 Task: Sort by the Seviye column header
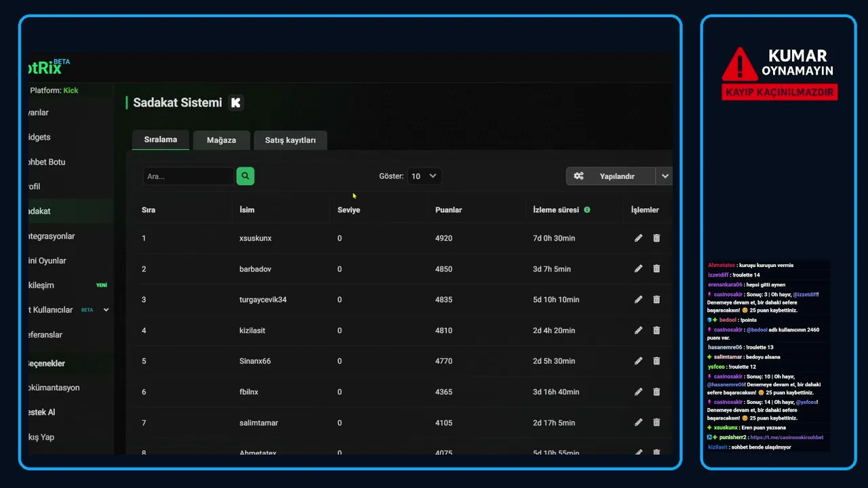click(x=349, y=210)
